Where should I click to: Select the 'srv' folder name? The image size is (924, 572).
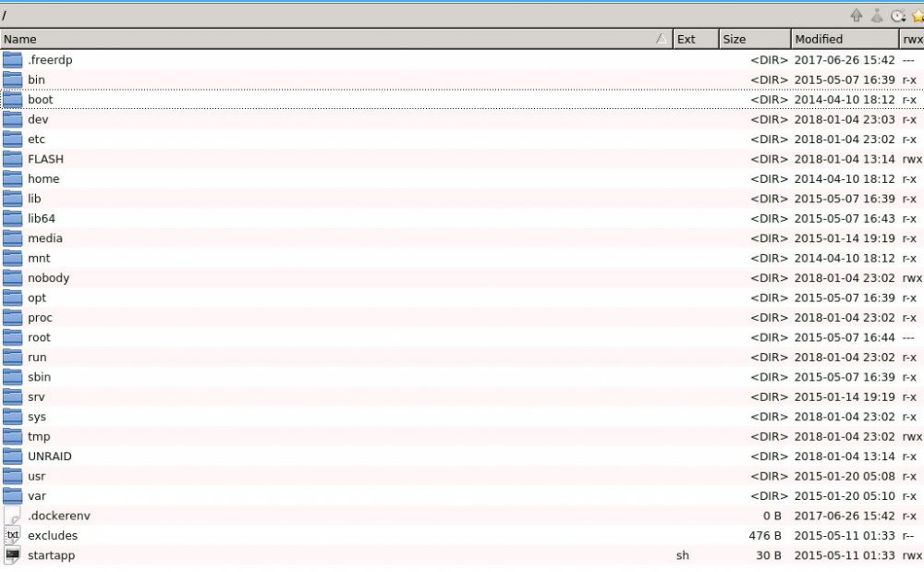pos(36,396)
